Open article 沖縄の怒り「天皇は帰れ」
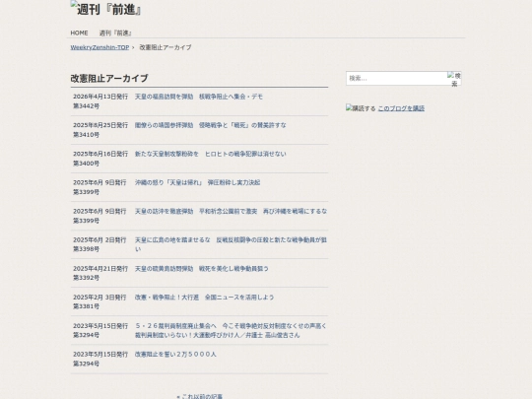The height and width of the screenshot is (399, 532). point(197,182)
